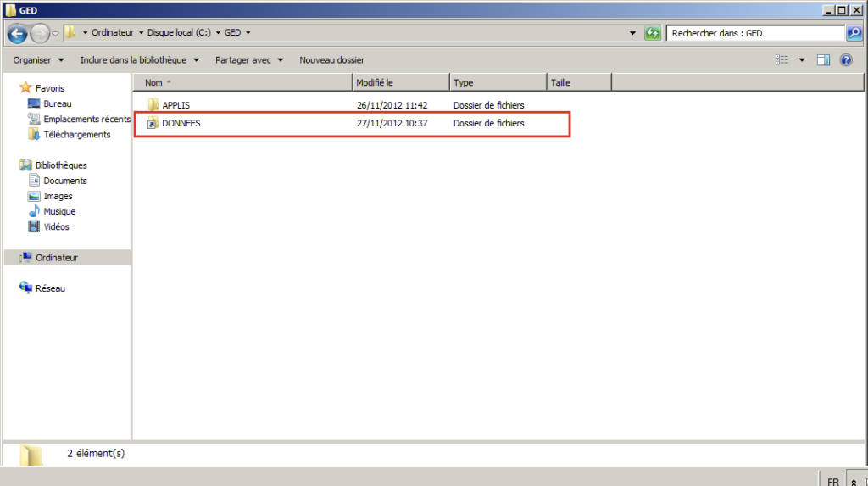868x486 pixels.
Task: Open Téléchargements in the Favoris list
Action: tap(76, 135)
